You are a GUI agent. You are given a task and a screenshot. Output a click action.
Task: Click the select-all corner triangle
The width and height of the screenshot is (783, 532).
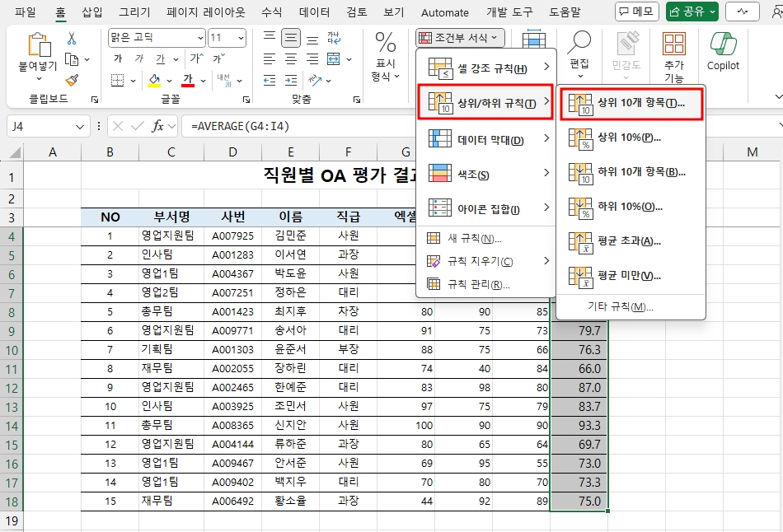pyautogui.click(x=15, y=152)
